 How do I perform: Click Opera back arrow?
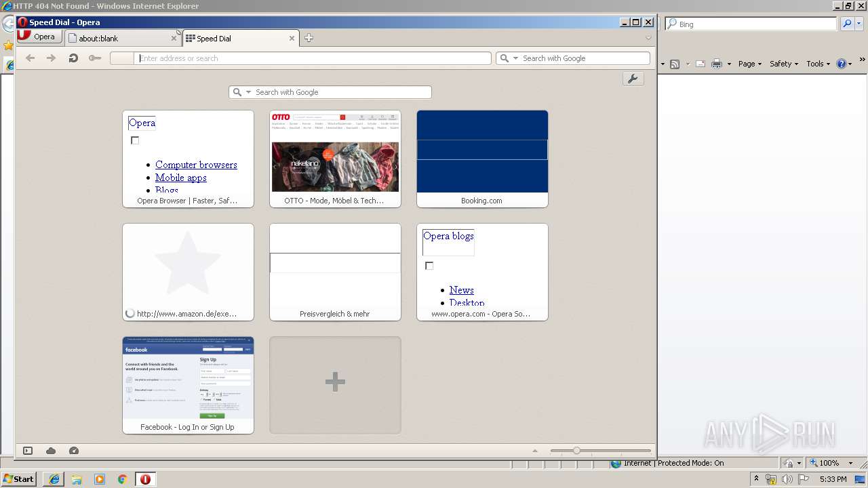pos(30,58)
